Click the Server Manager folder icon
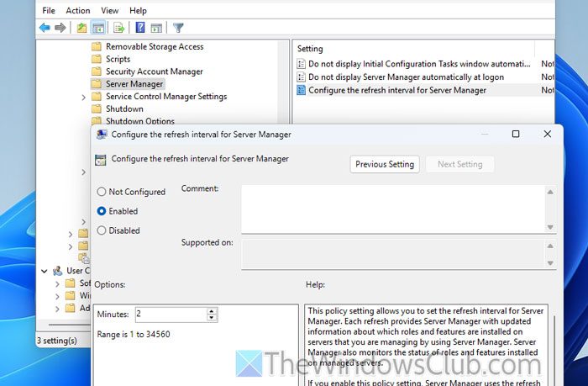 (97, 84)
